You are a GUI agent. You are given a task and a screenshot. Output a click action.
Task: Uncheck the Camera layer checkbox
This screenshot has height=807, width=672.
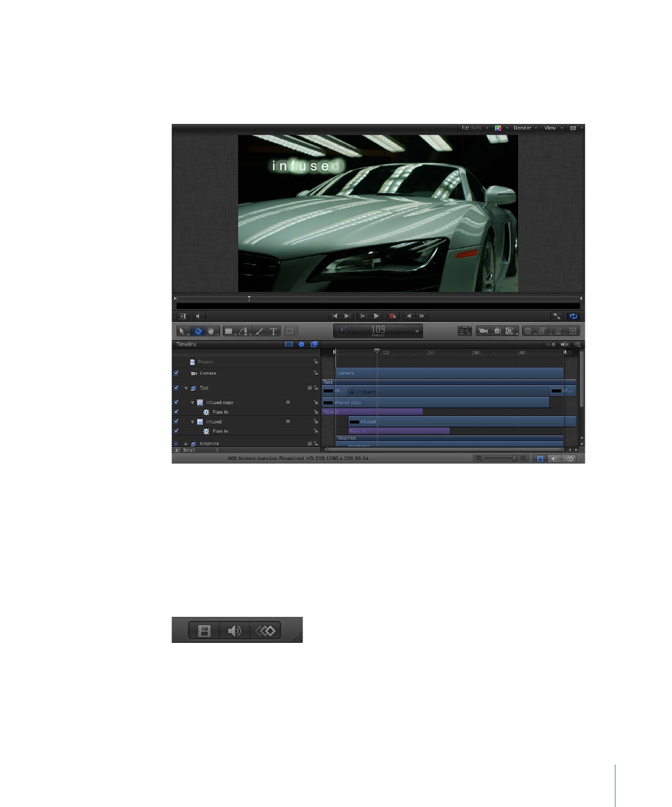[176, 373]
